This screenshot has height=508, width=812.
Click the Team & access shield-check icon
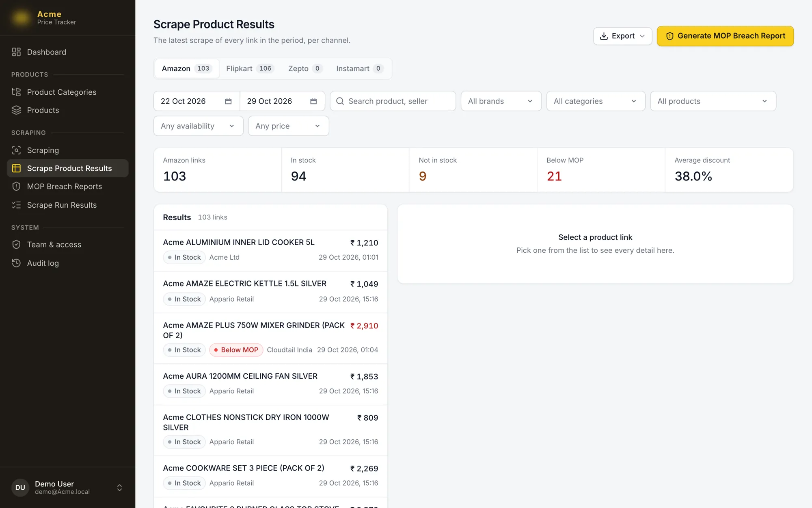point(16,245)
